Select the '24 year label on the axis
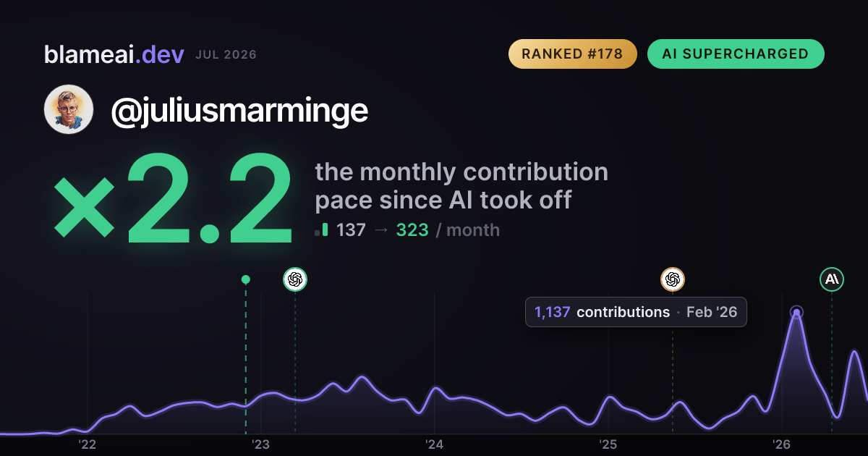Image resolution: width=868 pixels, height=456 pixels. [x=434, y=444]
